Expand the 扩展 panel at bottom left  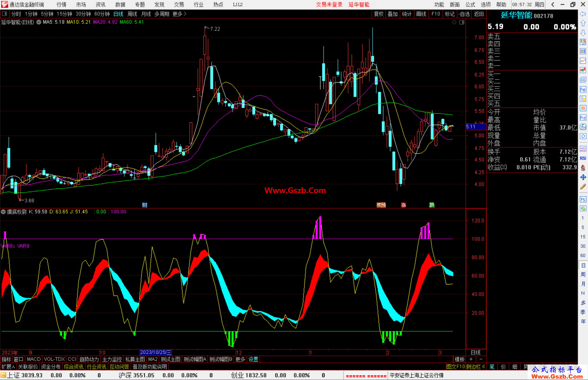[x=8, y=367]
